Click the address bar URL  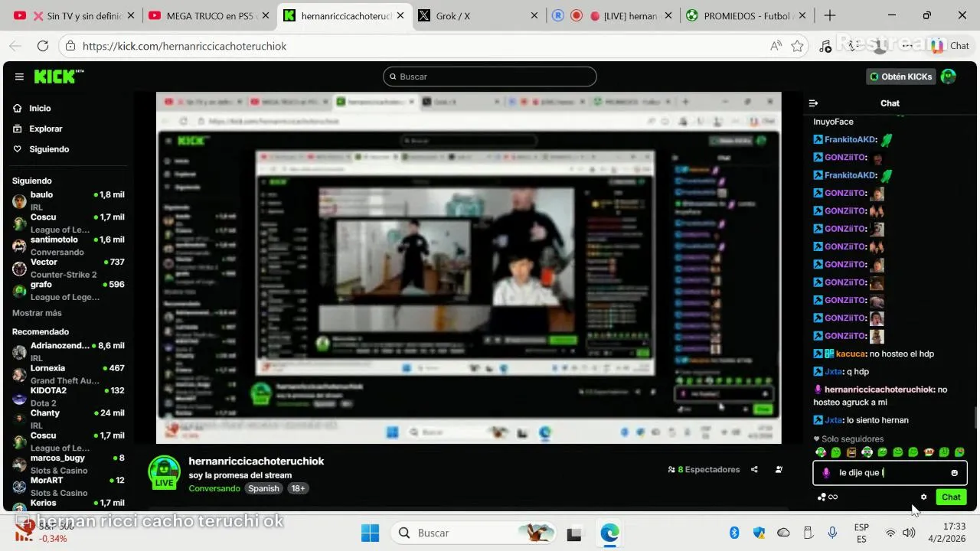(185, 46)
